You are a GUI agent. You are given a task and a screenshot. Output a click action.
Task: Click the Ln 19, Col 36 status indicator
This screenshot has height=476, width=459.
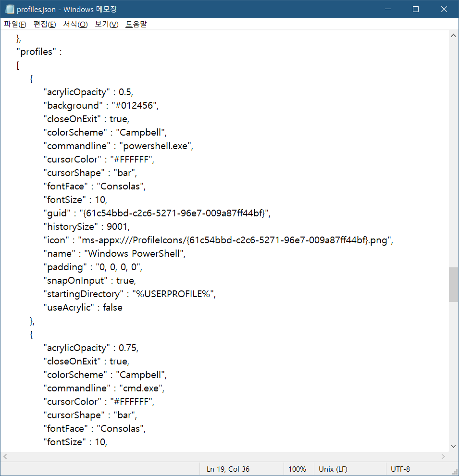click(228, 469)
